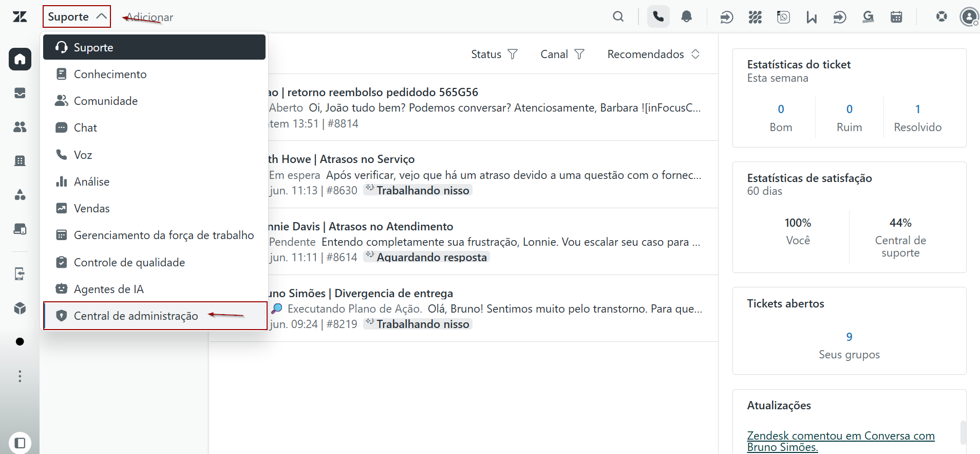Open Vendas from product menu
The width and height of the screenshot is (980, 454).
point(154,208)
